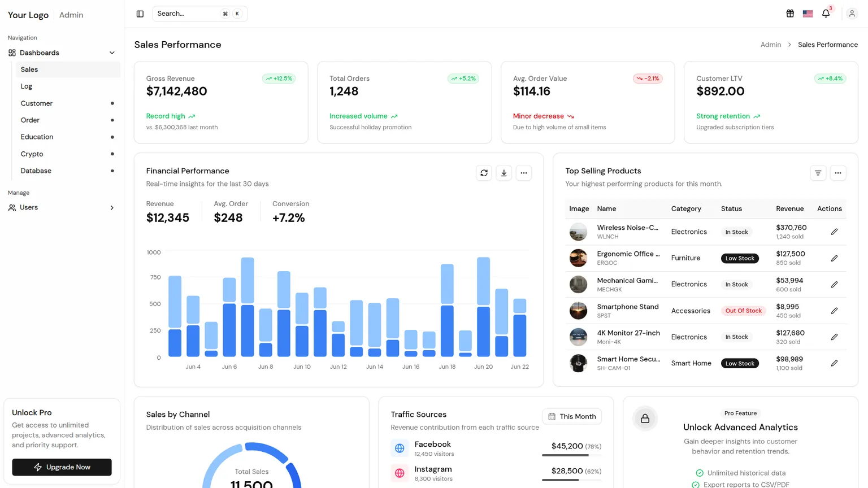This screenshot has width=868, height=488.
Task: Click the Facebook revenue progress bar
Action: [571, 455]
